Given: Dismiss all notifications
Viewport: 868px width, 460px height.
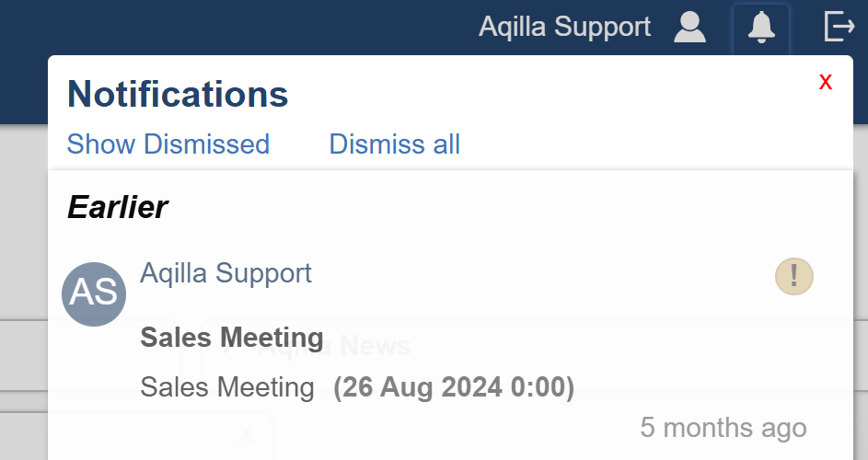Looking at the screenshot, I should 394,144.
